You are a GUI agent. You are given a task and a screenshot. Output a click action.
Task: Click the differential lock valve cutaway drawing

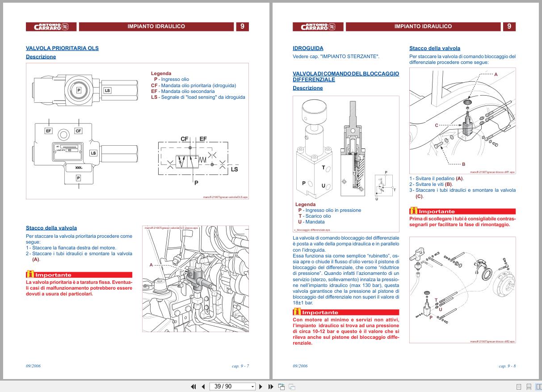pyautogui.click(x=354, y=149)
